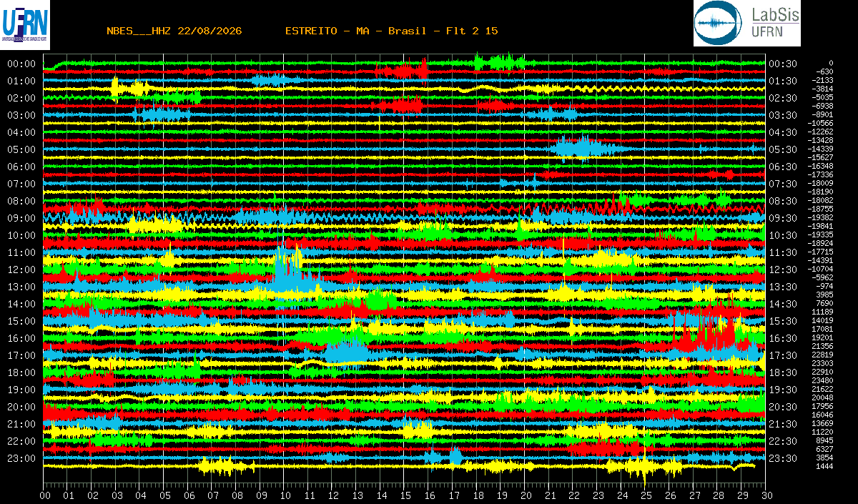This screenshot has height=504, width=858.
Task: Select the offset value 11220
Action: tap(823, 432)
